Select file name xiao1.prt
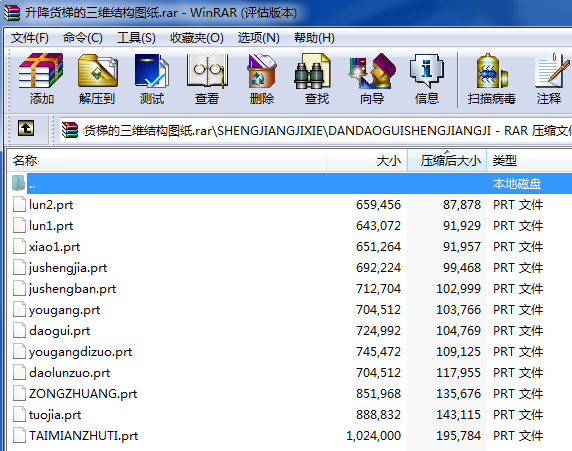 [54, 247]
